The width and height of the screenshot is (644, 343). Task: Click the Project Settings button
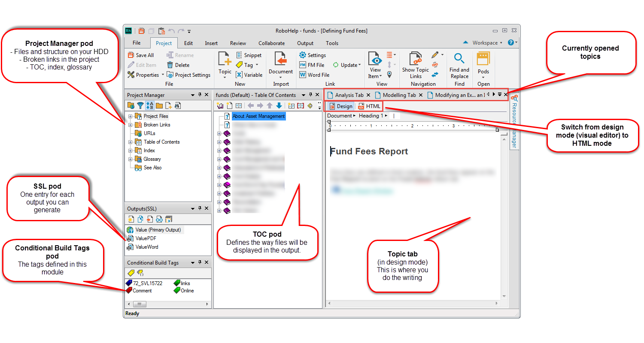pos(188,75)
